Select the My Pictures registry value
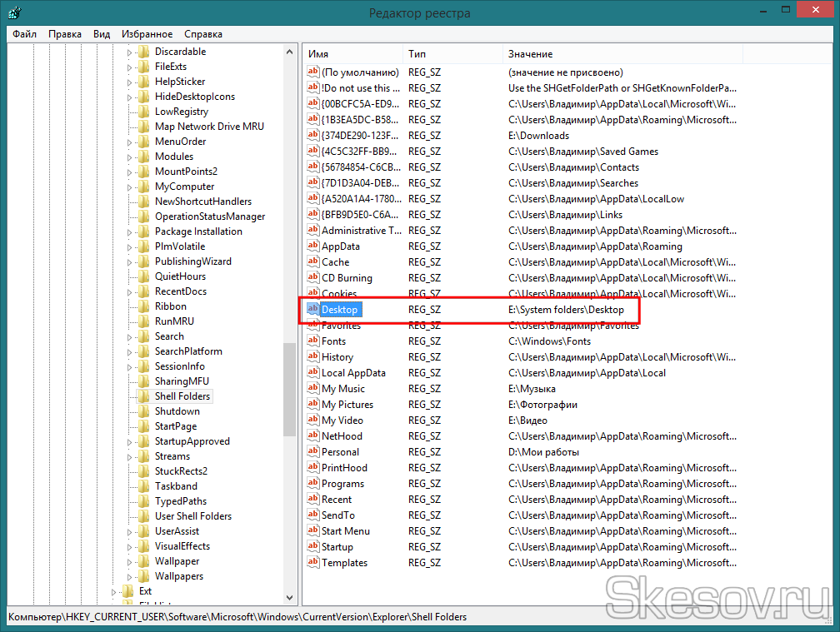Image resolution: width=840 pixels, height=632 pixels. [347, 405]
